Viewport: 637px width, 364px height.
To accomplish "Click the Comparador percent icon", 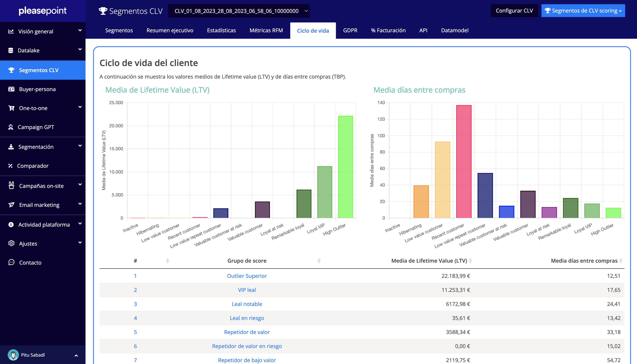I will pos(10,166).
